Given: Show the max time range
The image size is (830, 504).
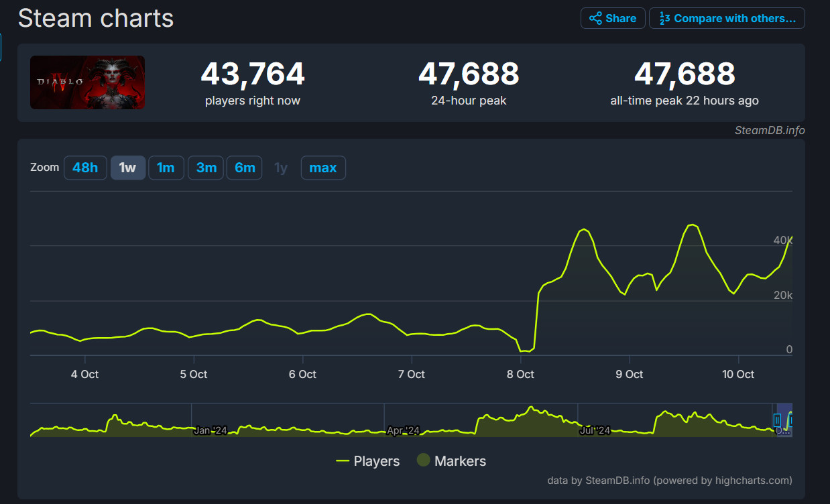Looking at the screenshot, I should pos(323,168).
